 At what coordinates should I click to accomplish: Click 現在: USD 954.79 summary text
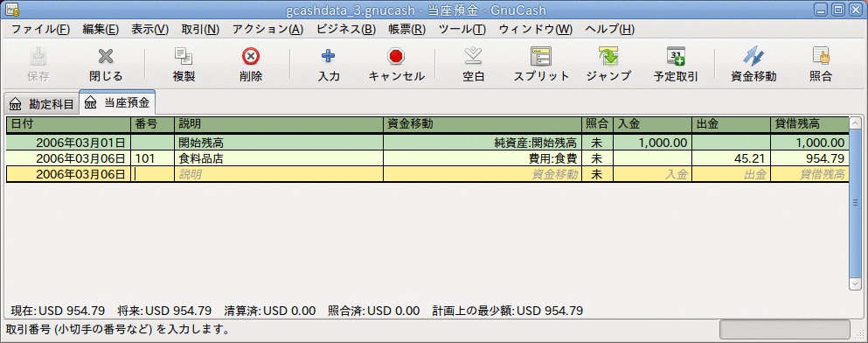(58, 311)
